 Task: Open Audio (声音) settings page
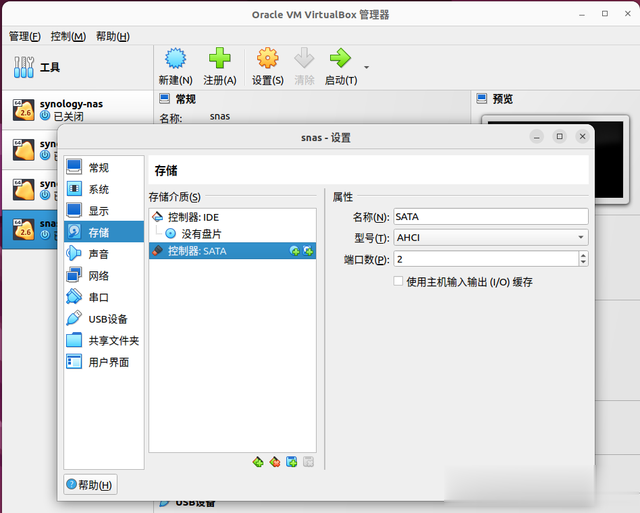point(104,254)
